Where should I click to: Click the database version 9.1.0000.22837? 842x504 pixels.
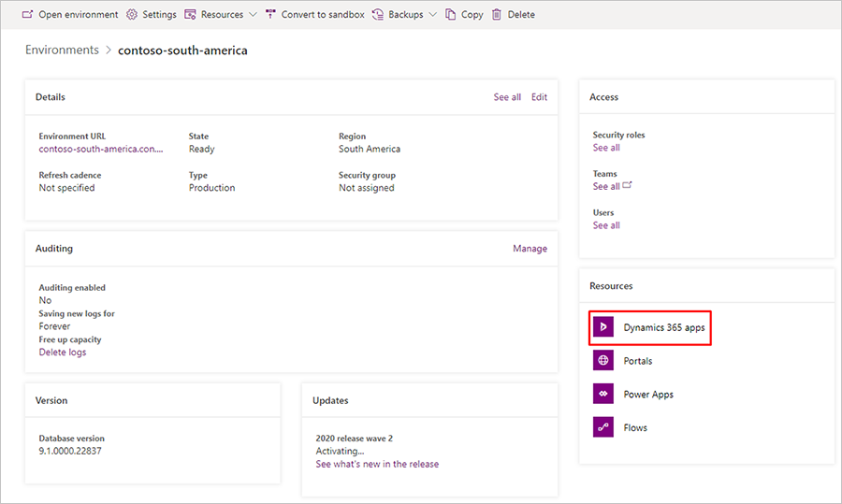click(x=70, y=451)
